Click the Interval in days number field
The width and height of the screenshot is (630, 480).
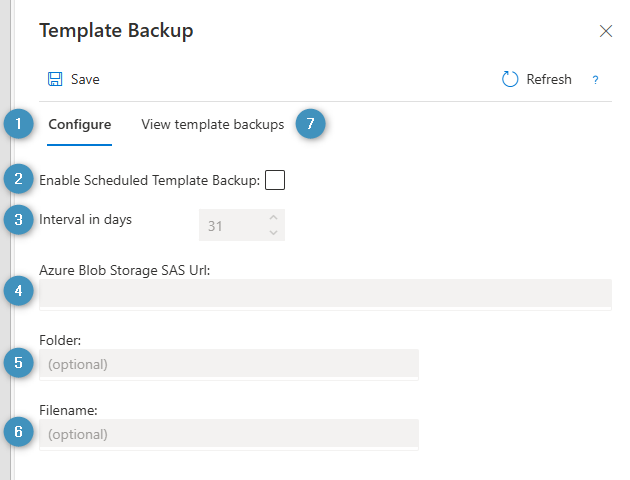pyautogui.click(x=230, y=225)
